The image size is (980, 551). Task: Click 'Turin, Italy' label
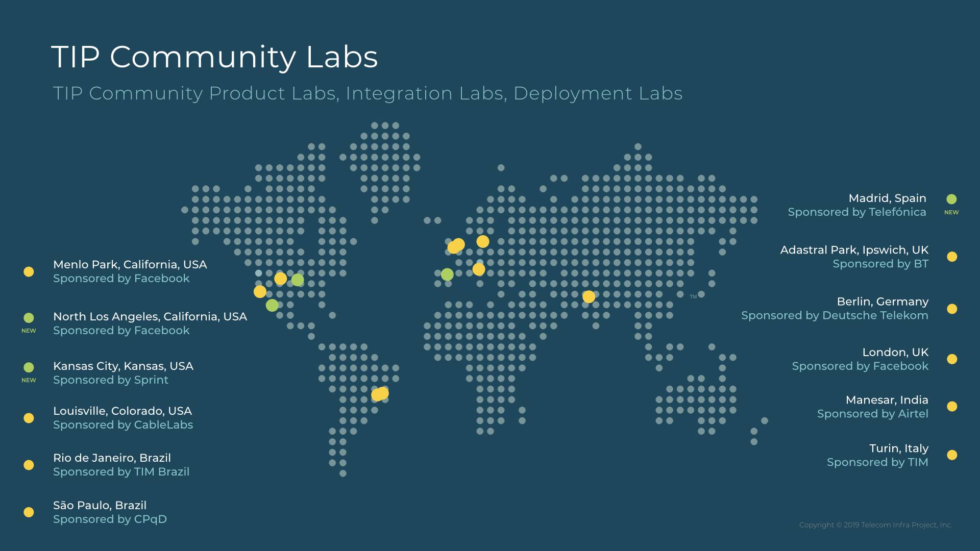tap(899, 448)
